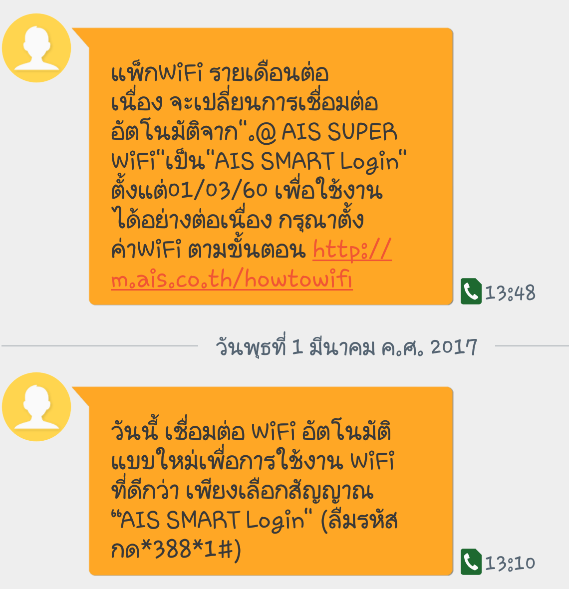Select the second orange message bubble
The width and height of the screenshot is (569, 589).
coord(271,481)
